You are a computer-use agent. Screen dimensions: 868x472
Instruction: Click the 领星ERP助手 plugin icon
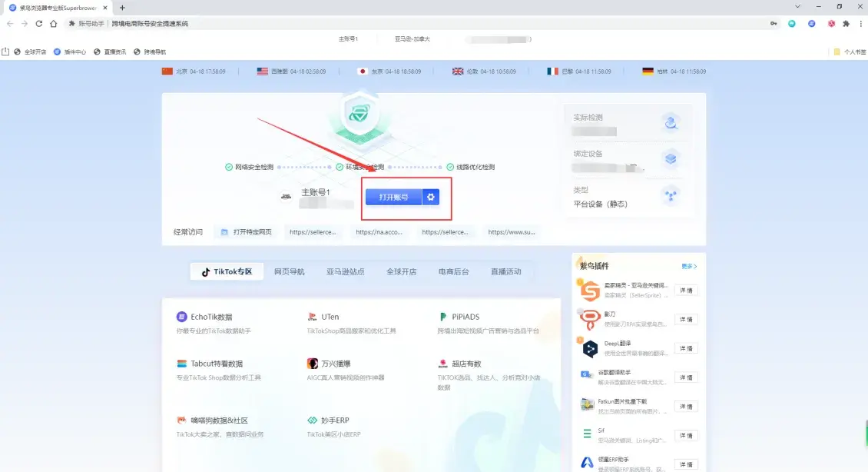point(588,463)
